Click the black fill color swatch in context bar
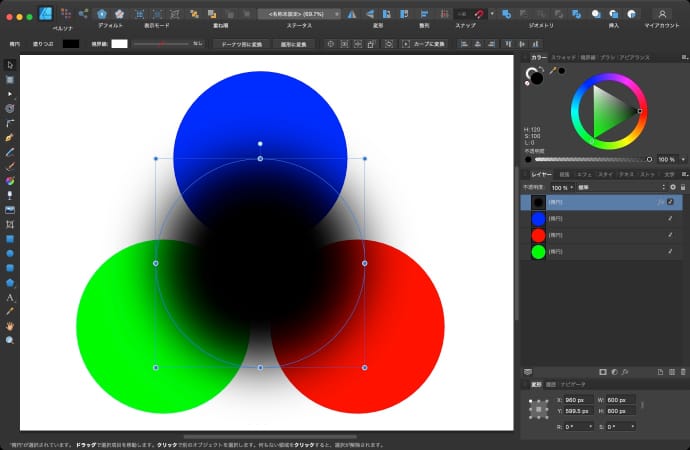The height and width of the screenshot is (450, 690). 71,44
